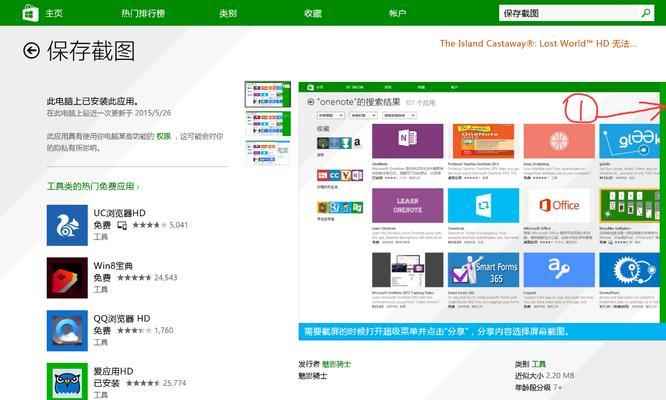
Task: Select the second screenshot thumbnail
Action: [268, 124]
